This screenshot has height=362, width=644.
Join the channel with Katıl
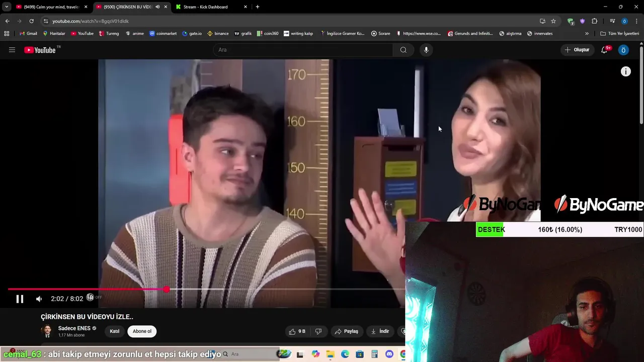(x=115, y=331)
